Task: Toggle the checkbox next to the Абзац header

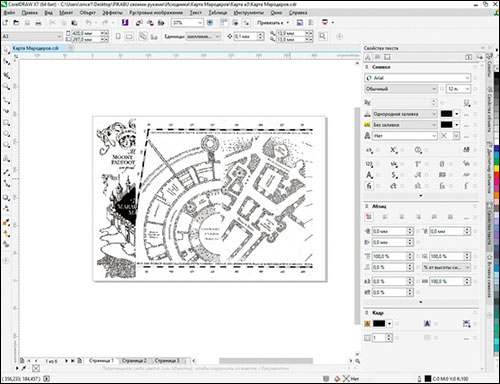Action: tap(475, 206)
